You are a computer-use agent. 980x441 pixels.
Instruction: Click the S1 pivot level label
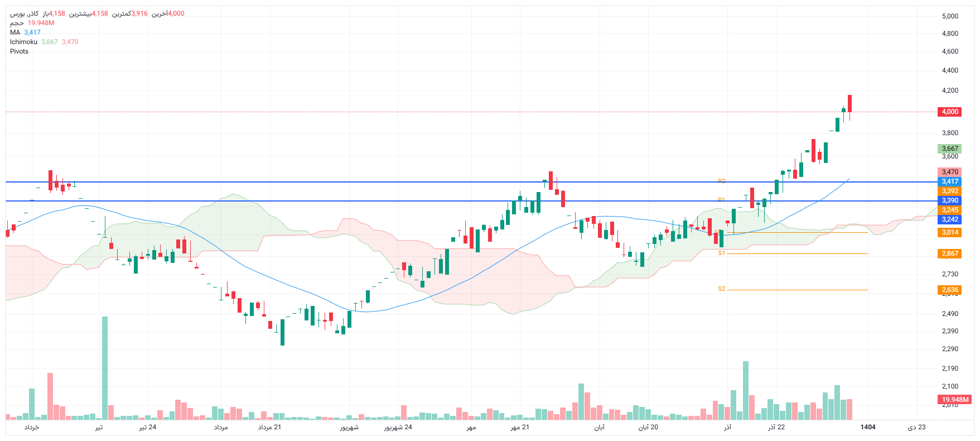point(721,253)
